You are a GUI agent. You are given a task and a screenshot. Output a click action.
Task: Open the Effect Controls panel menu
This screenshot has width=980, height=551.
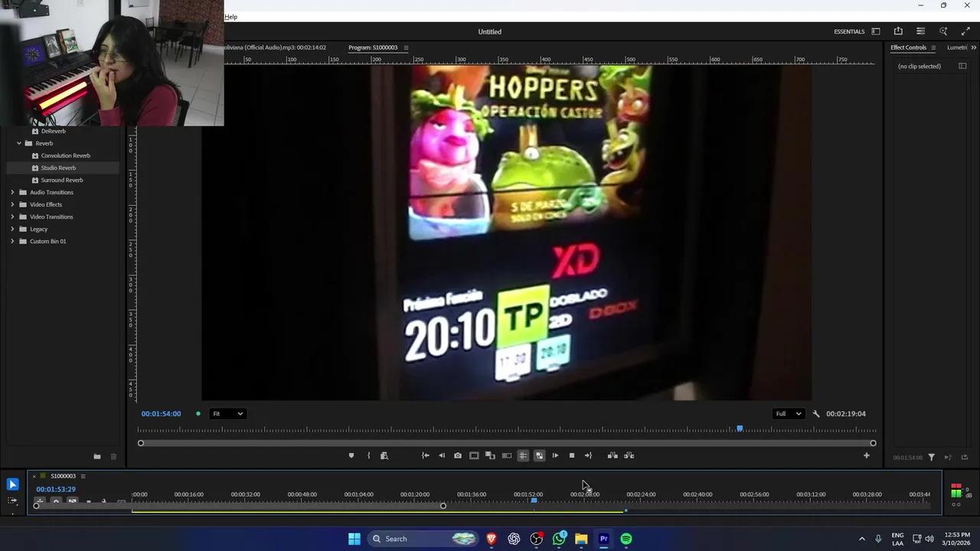click(933, 47)
